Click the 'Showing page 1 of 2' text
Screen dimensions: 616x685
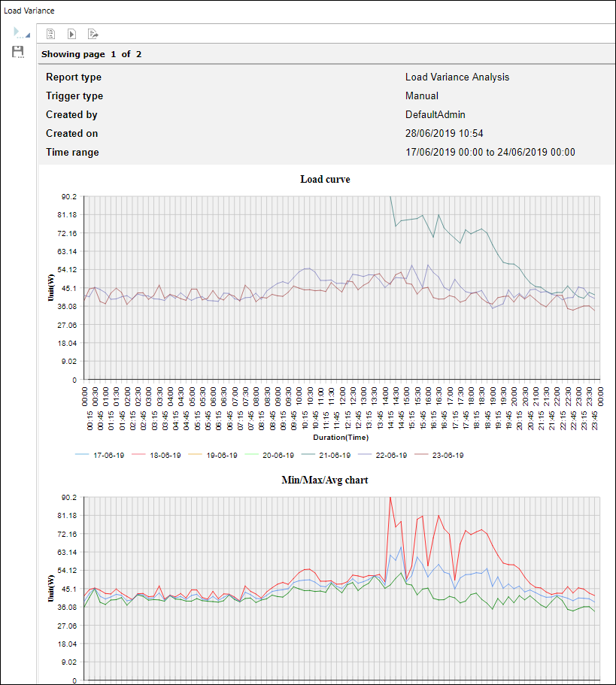(x=91, y=54)
